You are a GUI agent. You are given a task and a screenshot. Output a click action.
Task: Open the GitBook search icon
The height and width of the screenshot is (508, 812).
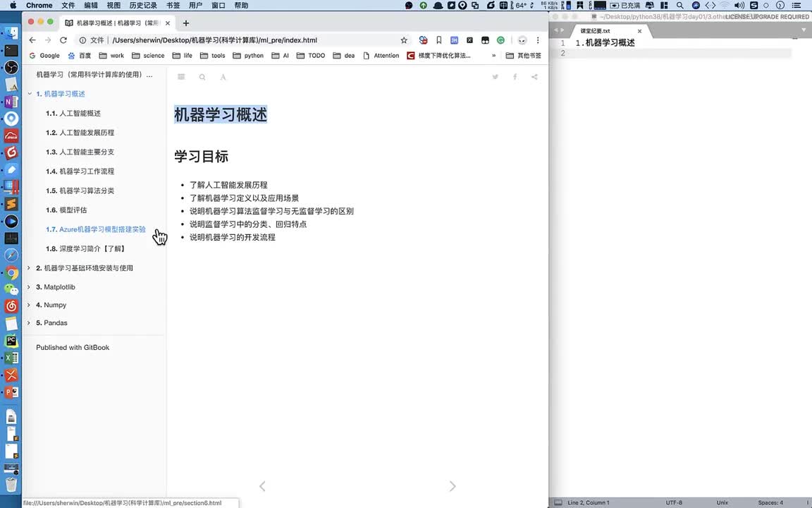click(x=202, y=77)
